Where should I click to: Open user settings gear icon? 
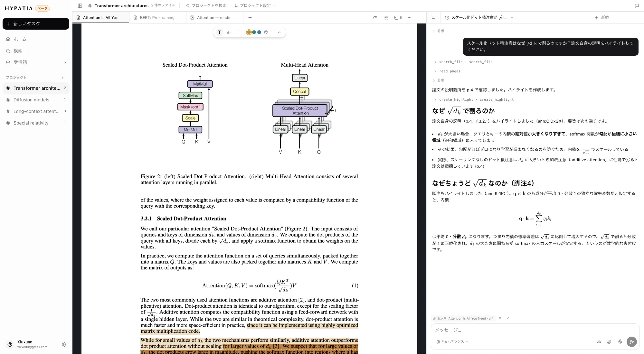click(64, 344)
